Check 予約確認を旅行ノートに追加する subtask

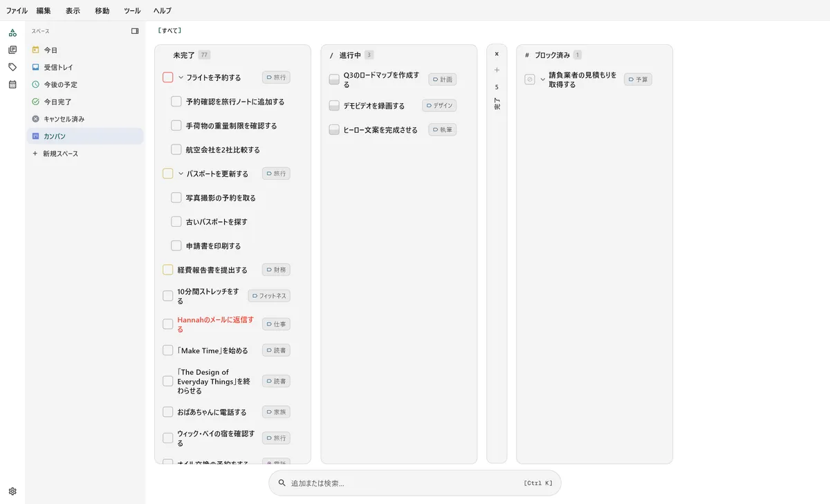pyautogui.click(x=176, y=102)
